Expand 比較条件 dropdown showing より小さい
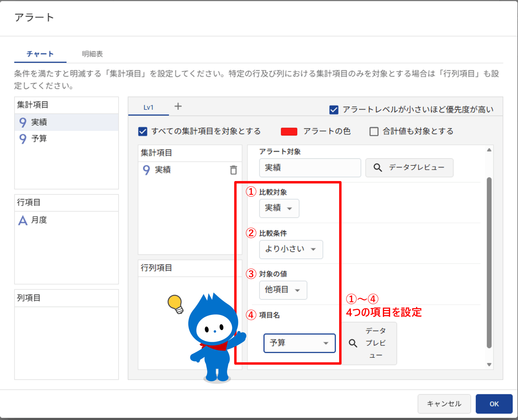 (x=291, y=249)
